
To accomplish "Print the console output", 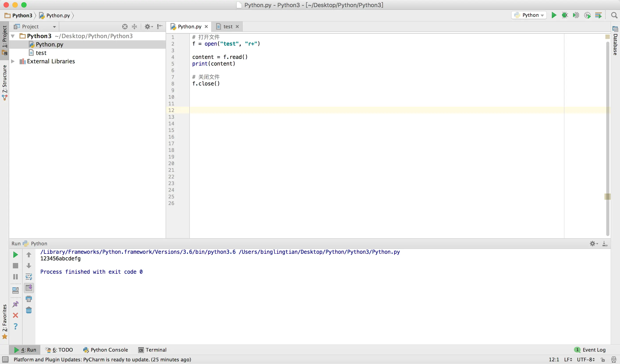I will tap(29, 299).
